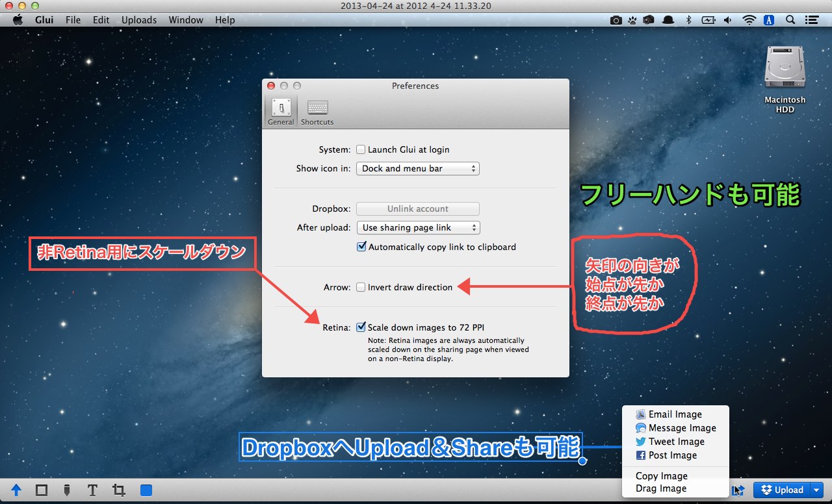Click the blue A input source icon

coord(770,20)
